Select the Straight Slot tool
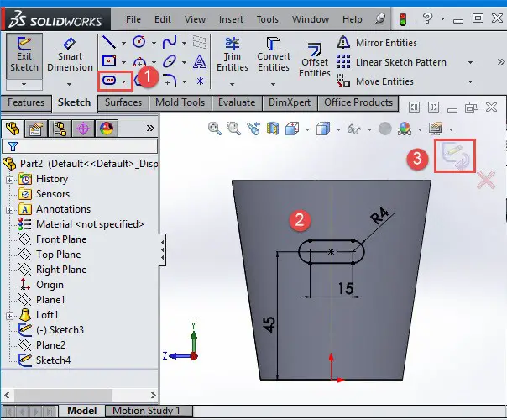 point(109,80)
